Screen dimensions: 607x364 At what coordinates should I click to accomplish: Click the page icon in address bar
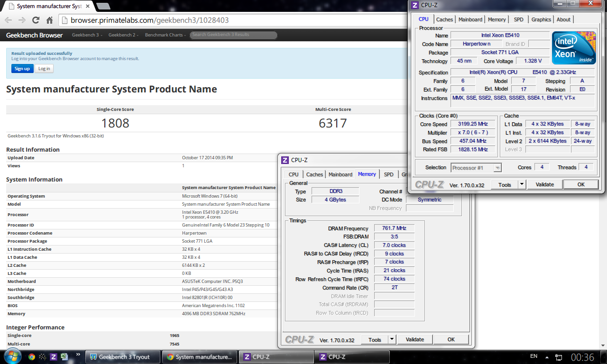coord(65,20)
